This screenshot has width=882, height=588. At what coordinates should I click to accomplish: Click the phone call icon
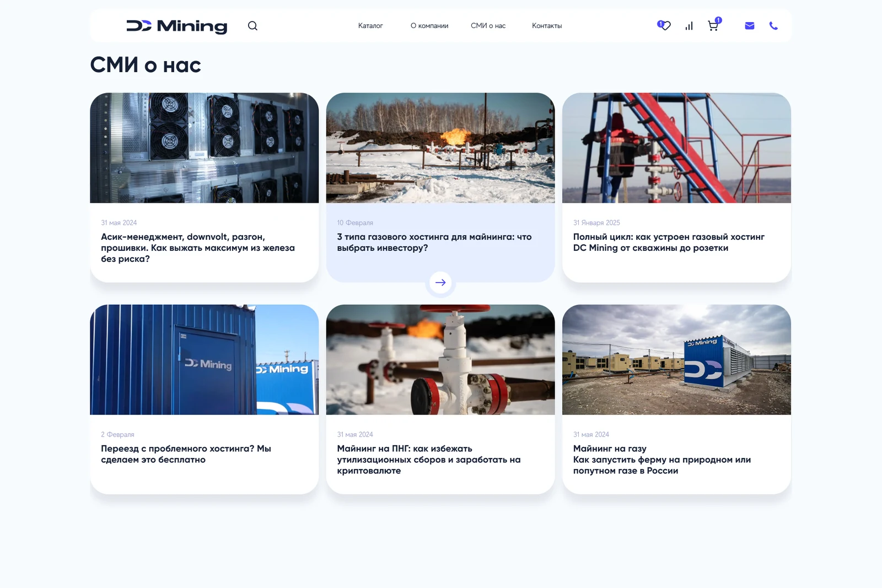[x=773, y=25]
